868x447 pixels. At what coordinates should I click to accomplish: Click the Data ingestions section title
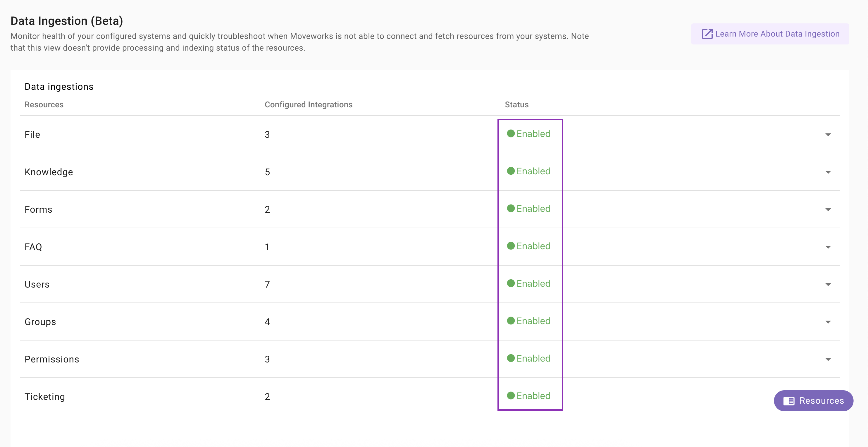[59, 87]
